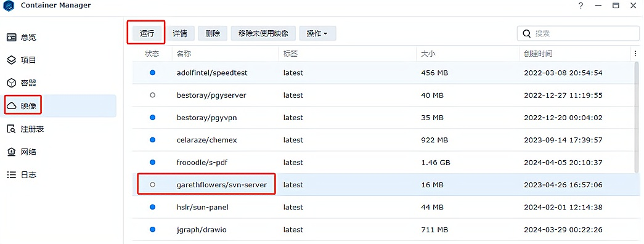Click the 映像 cloud icon in sidebar
Screen dimensions: 644x244
pos(12,106)
